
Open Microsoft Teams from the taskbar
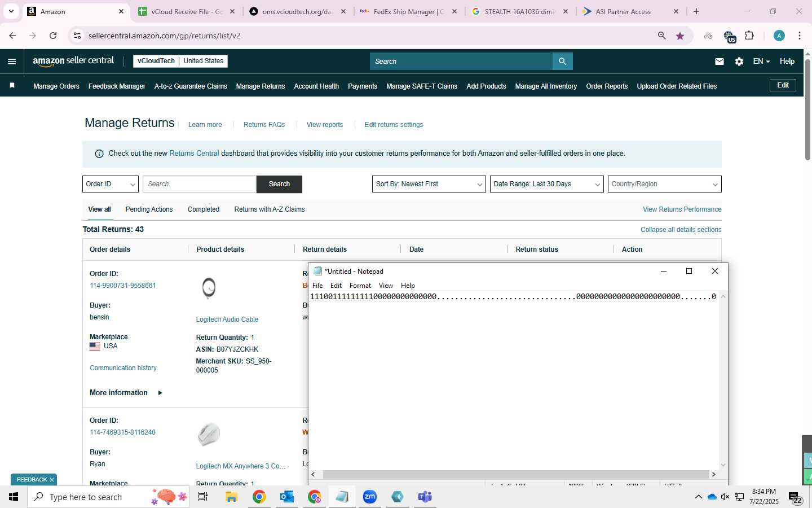click(x=425, y=497)
